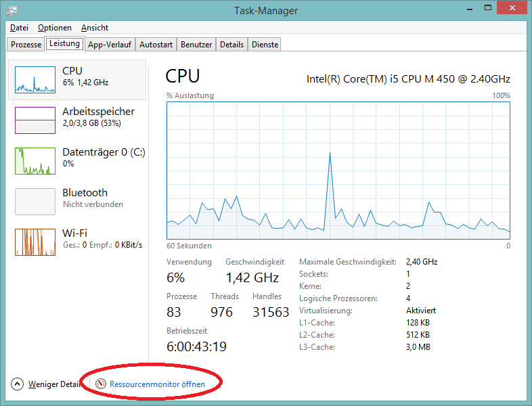Select the CPU performance graph thumbnail
532x406 pixels.
point(35,80)
